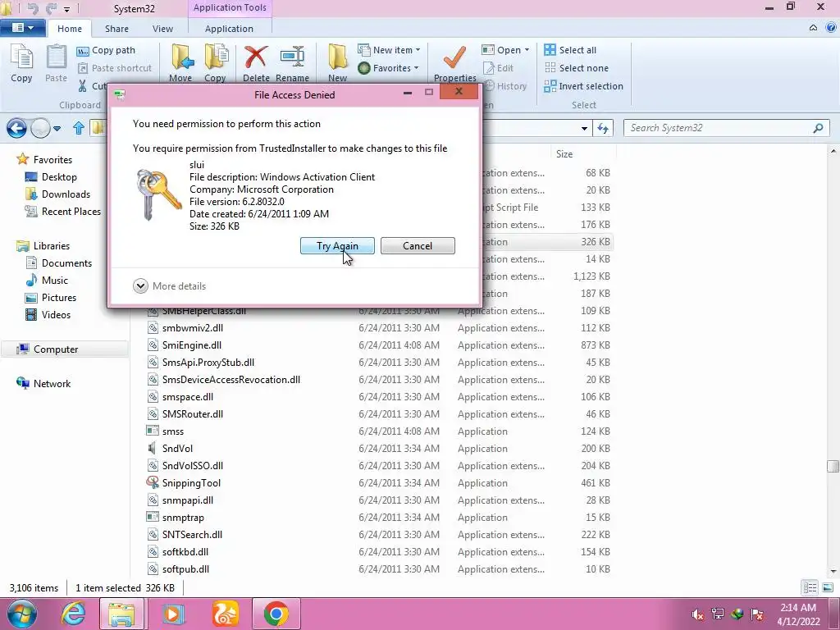Click the Search System32 field
840x630 pixels.
[726, 128]
